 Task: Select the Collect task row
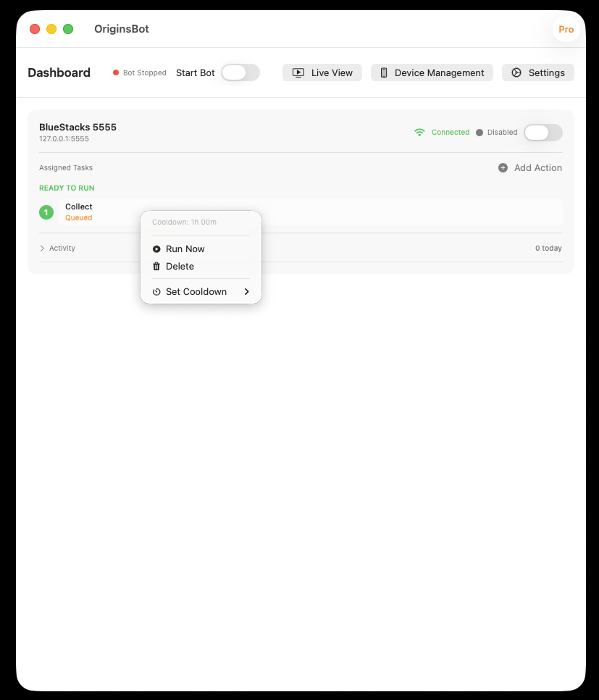point(311,212)
